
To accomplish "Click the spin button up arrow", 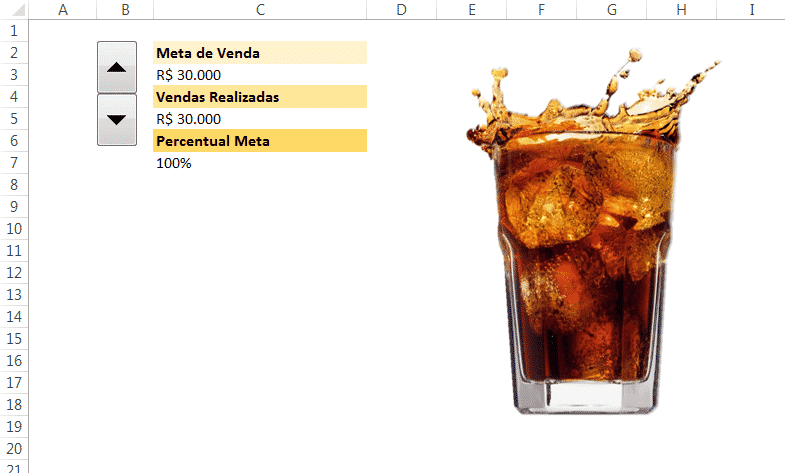I will tap(117, 67).
